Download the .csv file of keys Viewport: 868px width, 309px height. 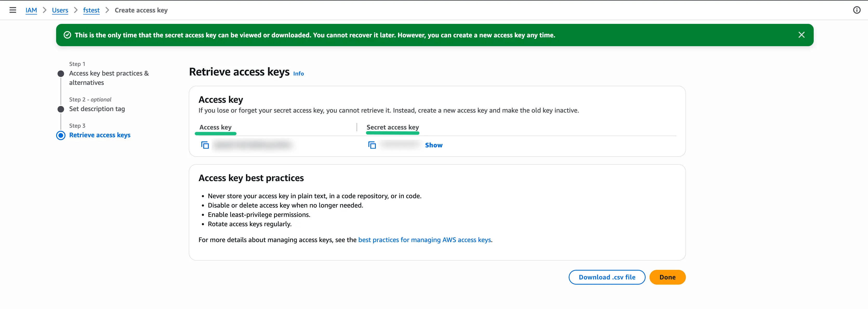pyautogui.click(x=607, y=277)
